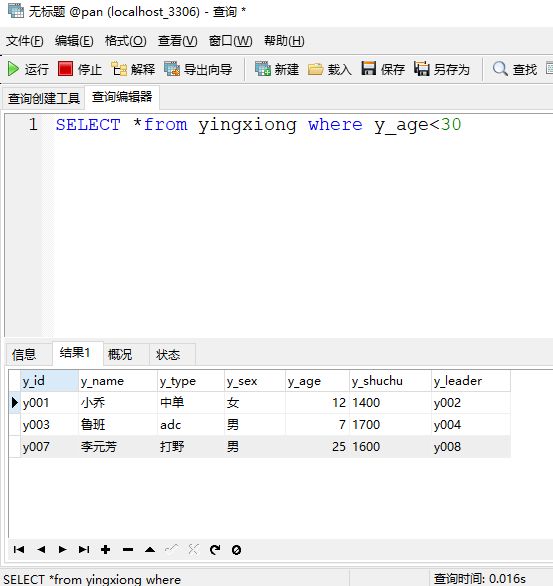Switch to 查询创建工具 tab
The height and width of the screenshot is (586, 553).
(44, 98)
